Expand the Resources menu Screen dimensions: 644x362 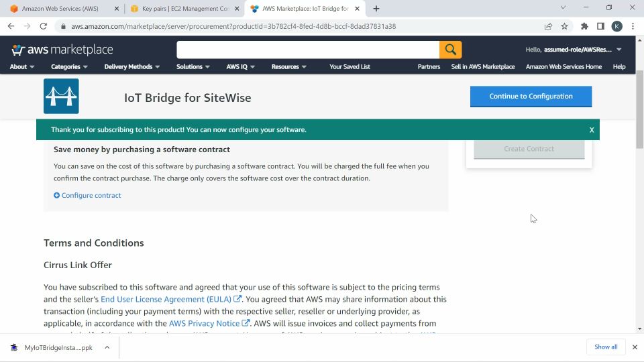[x=288, y=66]
